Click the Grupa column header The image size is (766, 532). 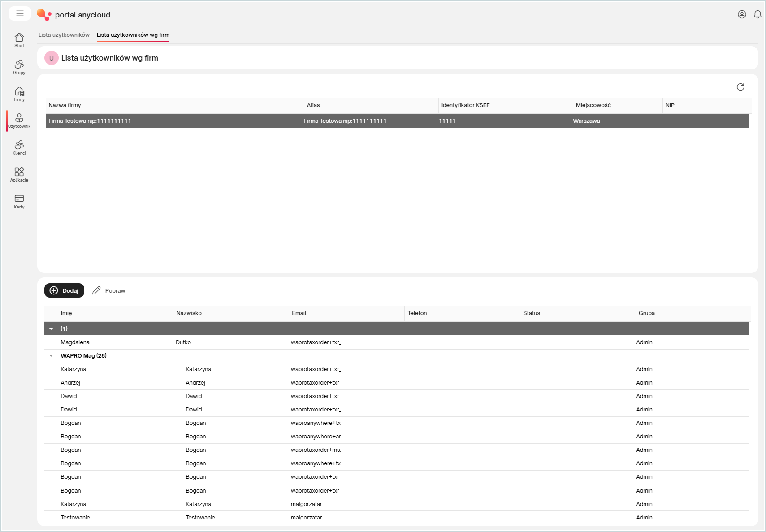[x=693, y=313]
